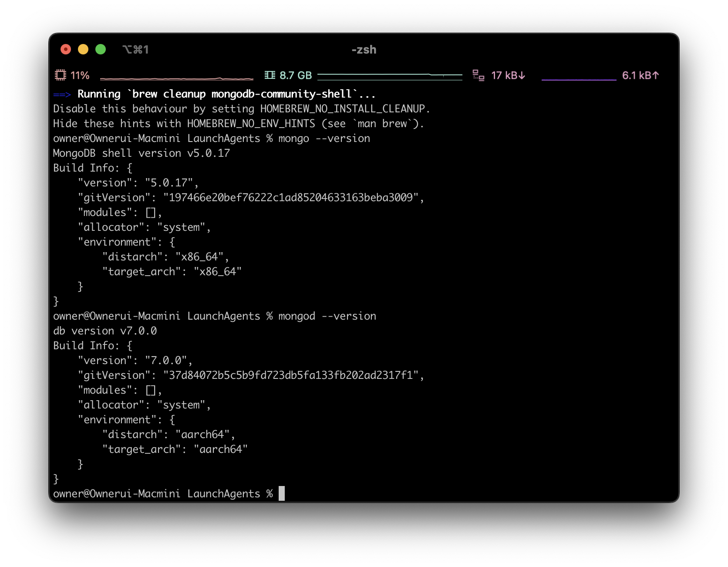This screenshot has height=567, width=728.
Task: Click the 'mongo --version' command
Action: click(x=324, y=138)
